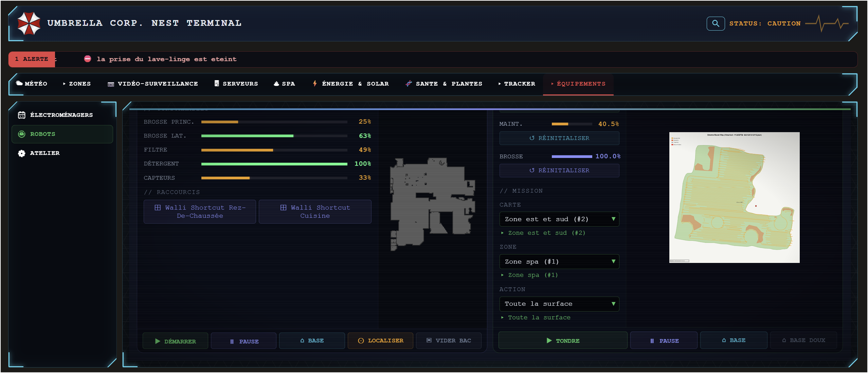868x373 pixels.
Task: Click the mower Brosse 100.0% bar
Action: click(x=572, y=156)
